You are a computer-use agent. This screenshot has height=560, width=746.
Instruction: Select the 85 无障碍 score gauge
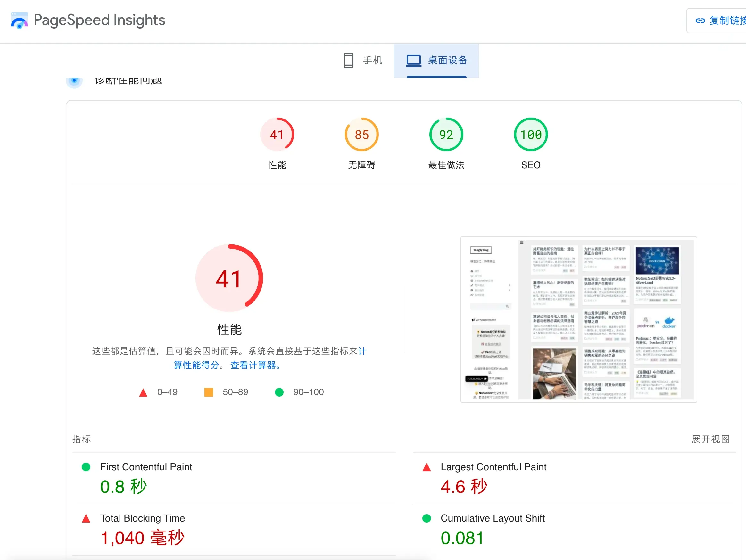pyautogui.click(x=361, y=135)
